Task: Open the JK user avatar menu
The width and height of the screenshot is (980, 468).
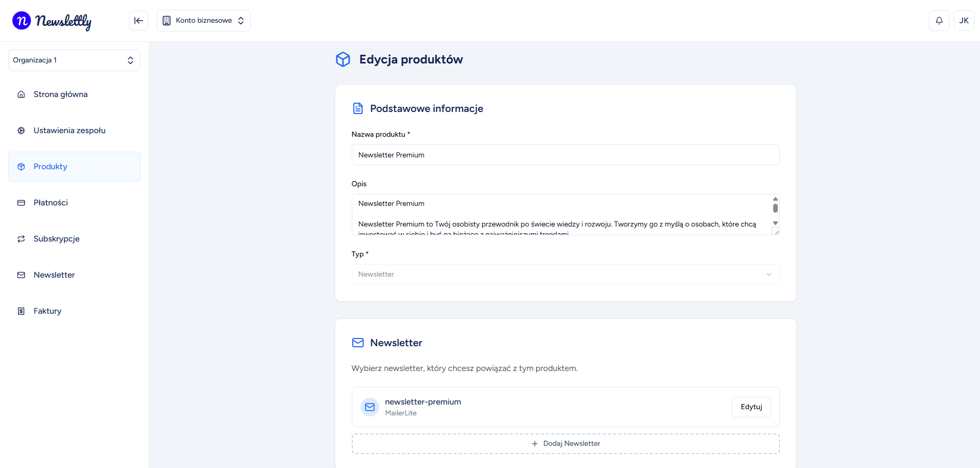Action: pos(963,21)
